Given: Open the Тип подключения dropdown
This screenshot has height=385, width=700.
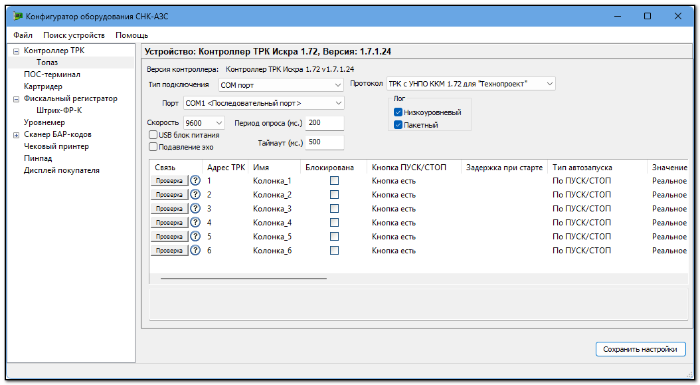Looking at the screenshot, I should click(281, 85).
